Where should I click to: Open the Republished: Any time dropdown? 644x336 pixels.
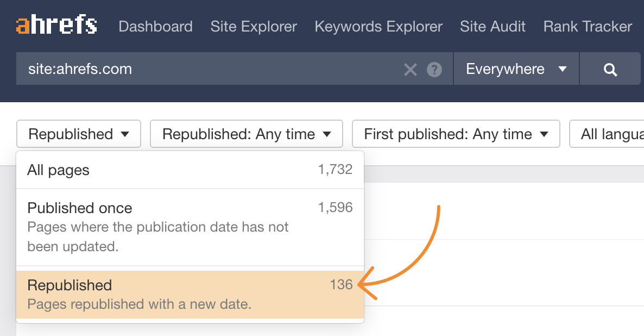point(246,134)
